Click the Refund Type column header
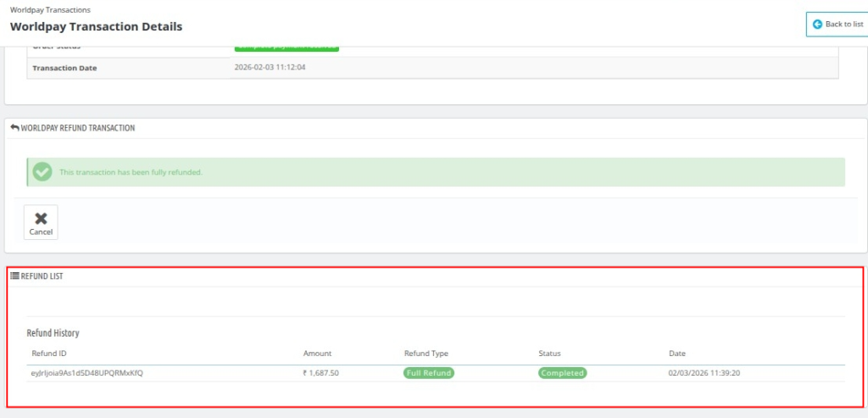This screenshot has width=868, height=418. (x=426, y=354)
